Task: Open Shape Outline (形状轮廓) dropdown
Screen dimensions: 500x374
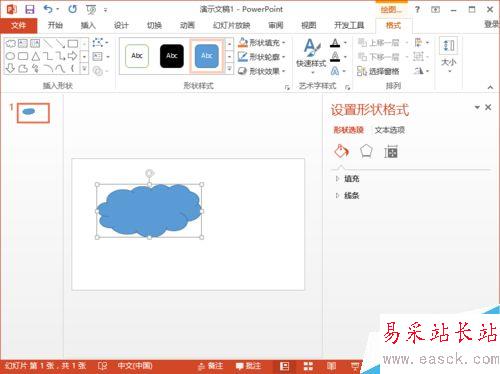Action: (x=262, y=57)
